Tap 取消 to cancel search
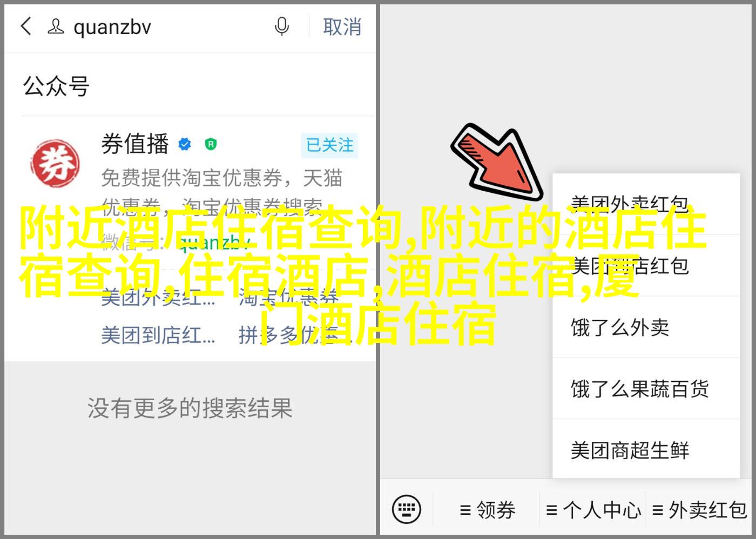The width and height of the screenshot is (756, 539). pyautogui.click(x=342, y=26)
